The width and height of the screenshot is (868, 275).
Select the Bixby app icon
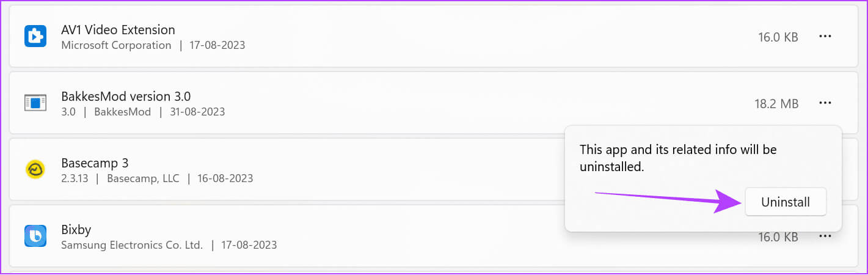35,236
